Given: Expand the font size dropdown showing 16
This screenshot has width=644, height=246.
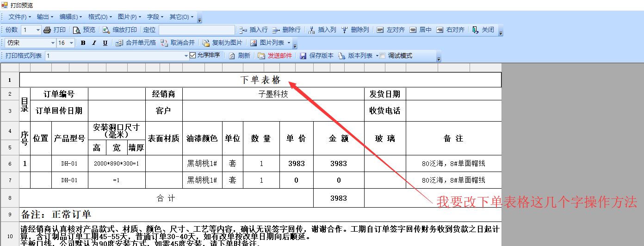Looking at the screenshot, I should [71, 43].
